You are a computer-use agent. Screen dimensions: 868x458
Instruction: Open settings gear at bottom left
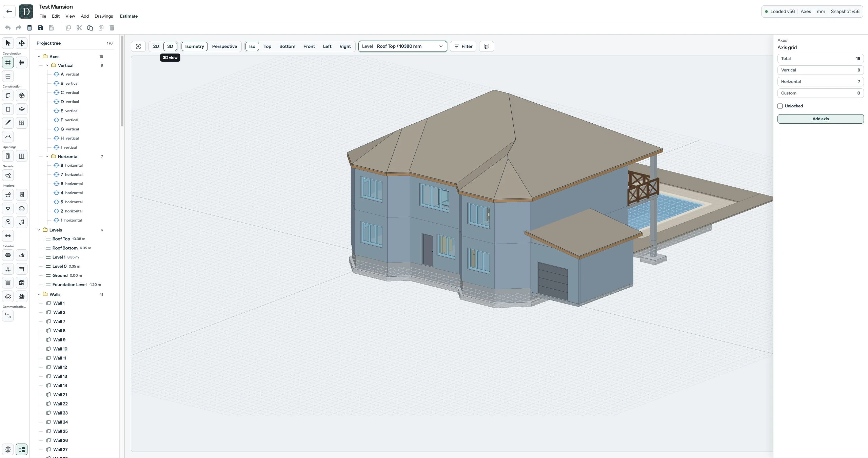pos(8,450)
